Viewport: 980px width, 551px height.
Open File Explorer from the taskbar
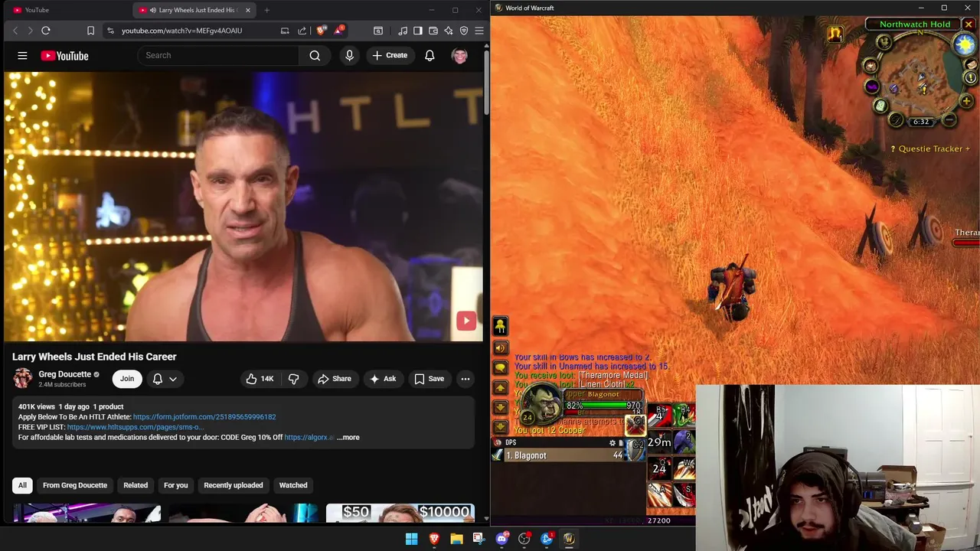click(456, 539)
